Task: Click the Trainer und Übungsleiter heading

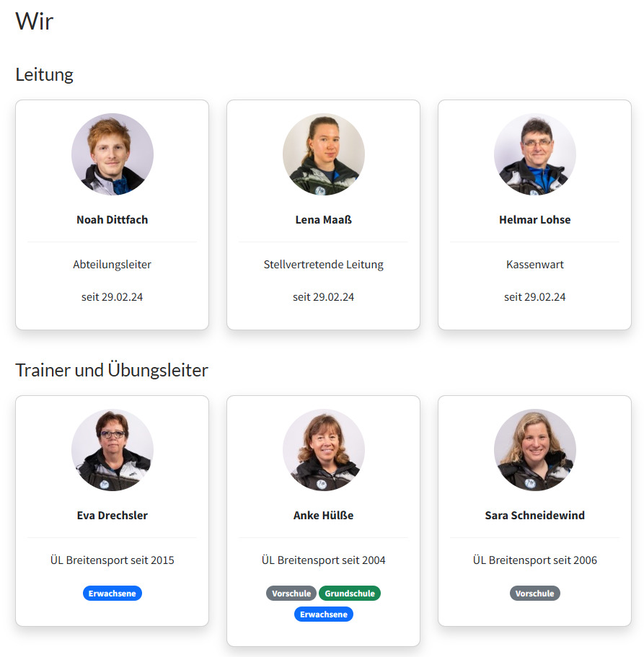Action: point(112,370)
